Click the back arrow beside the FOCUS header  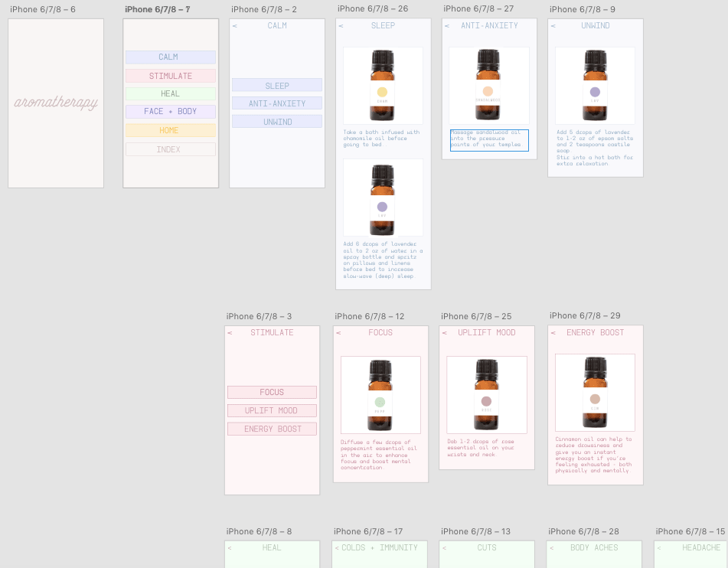click(338, 333)
